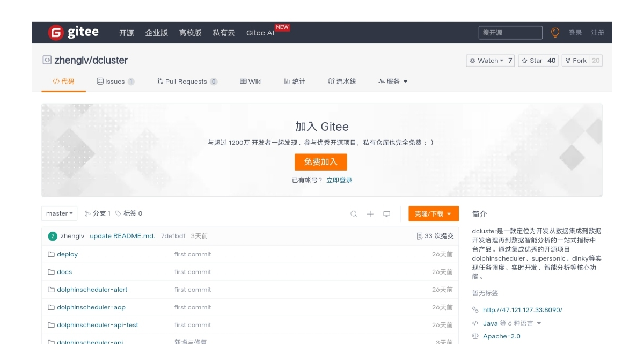Screen dimensions: 644x362
Task: Click the license scale icon beside Apache-2.0
Action: click(475, 336)
